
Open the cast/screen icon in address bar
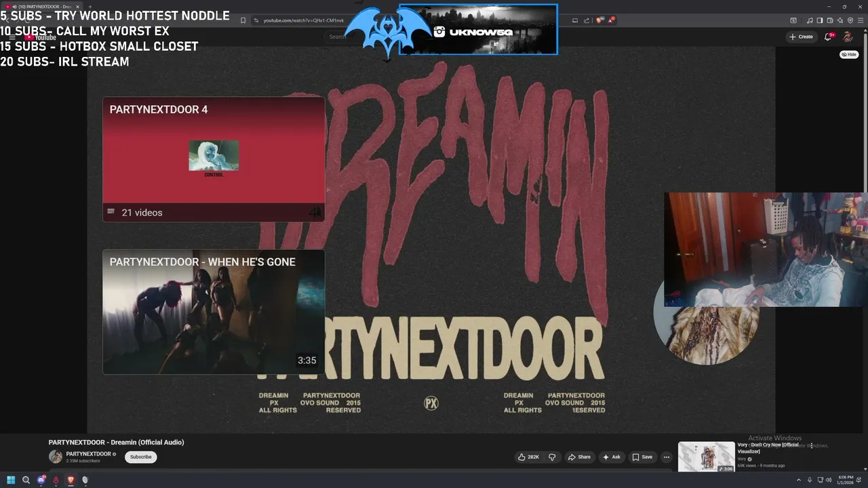[x=575, y=20]
